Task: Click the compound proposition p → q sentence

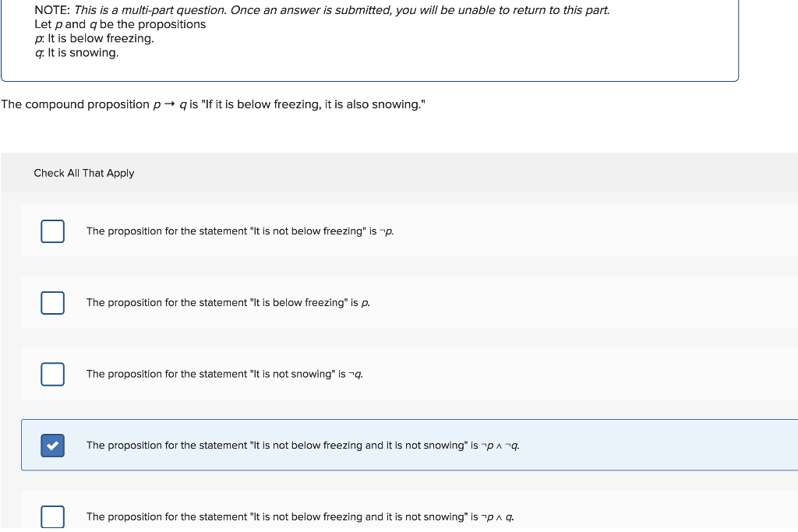Action: [x=213, y=104]
